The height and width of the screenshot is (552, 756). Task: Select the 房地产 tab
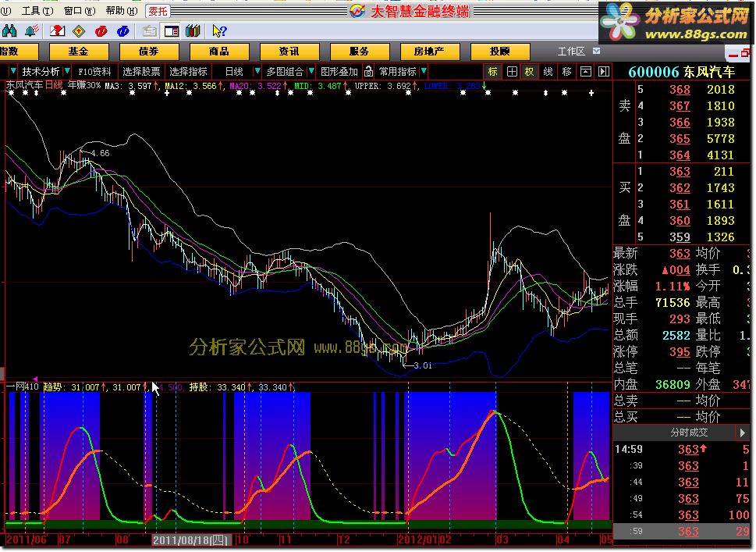tap(429, 52)
